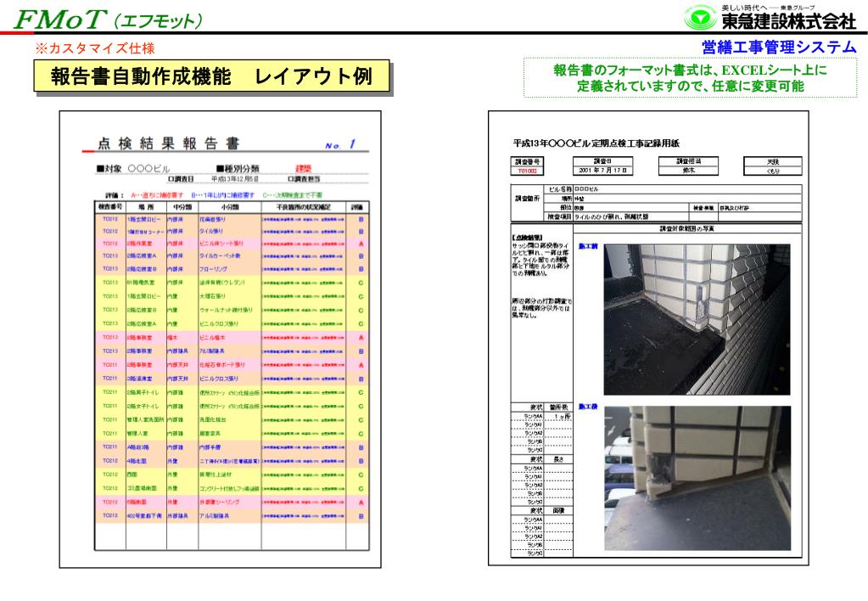Screen dimensions: 868x601
Task: Click the 2001年7月17日 date value
Action: [602, 171]
